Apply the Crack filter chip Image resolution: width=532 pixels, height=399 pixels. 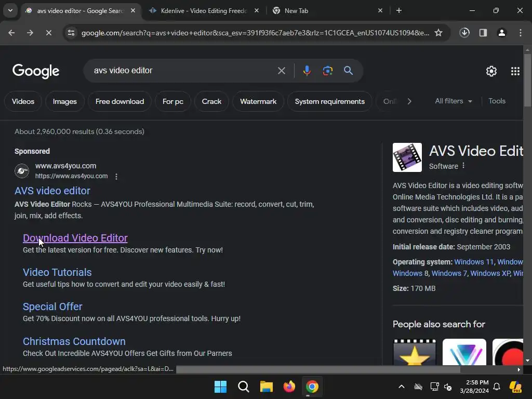pos(212,101)
